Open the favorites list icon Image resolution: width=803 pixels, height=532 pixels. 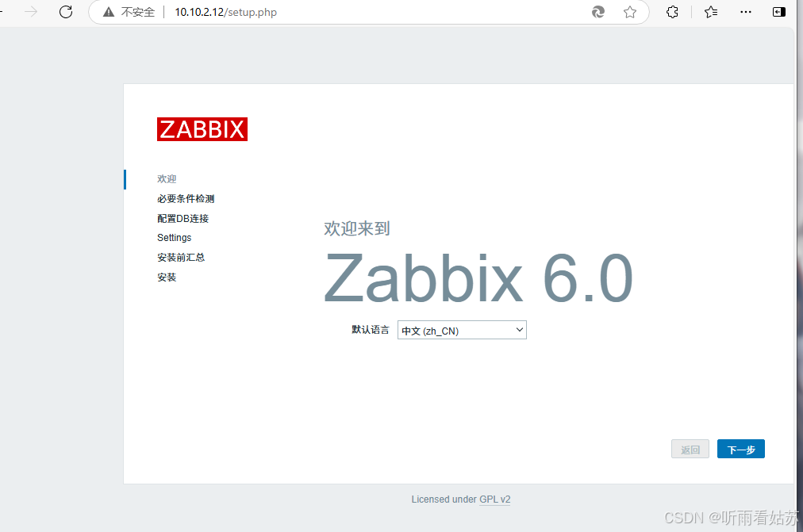(711, 12)
